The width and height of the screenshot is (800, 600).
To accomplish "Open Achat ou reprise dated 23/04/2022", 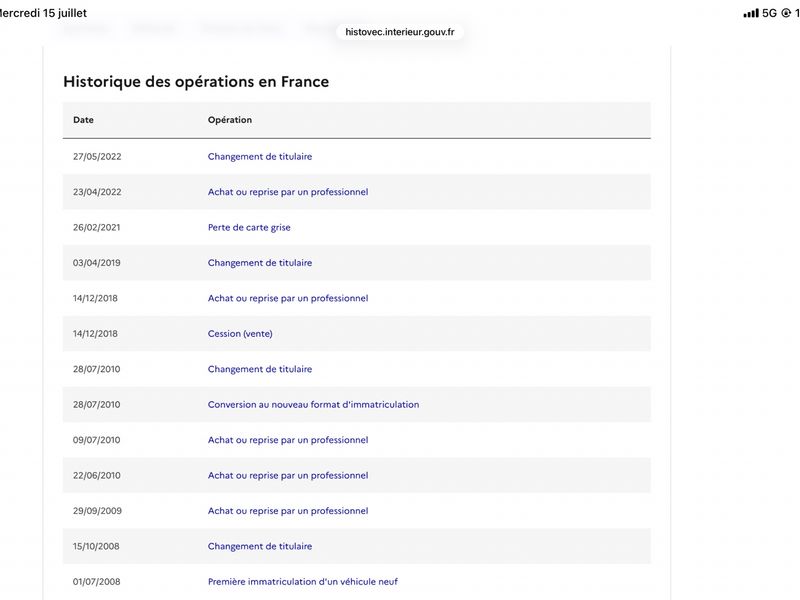I will (x=288, y=192).
